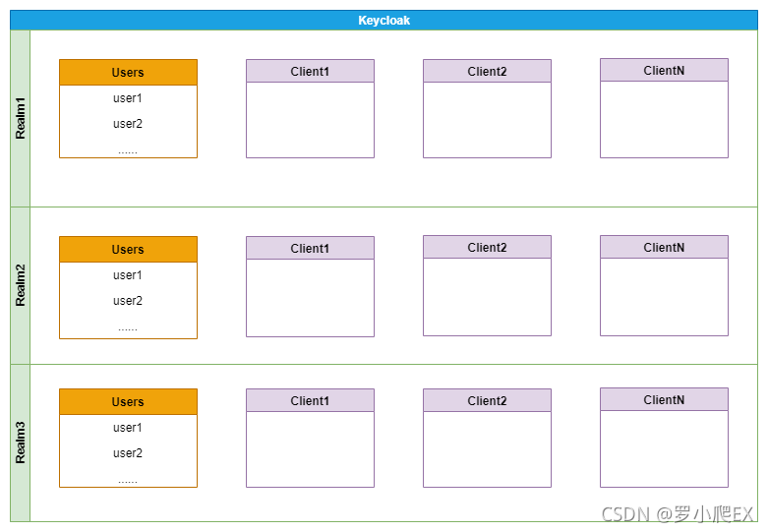Click Client1 header in Realm3
768x532 pixels.
coord(310,400)
